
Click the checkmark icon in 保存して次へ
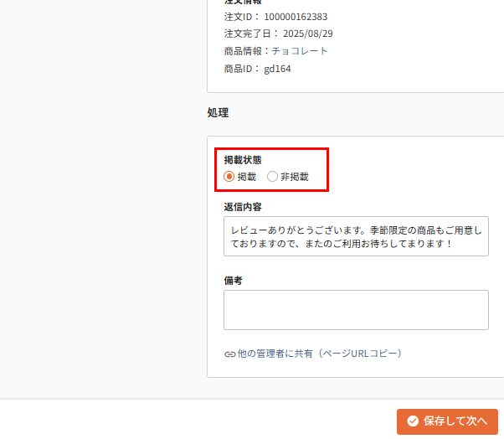click(413, 421)
